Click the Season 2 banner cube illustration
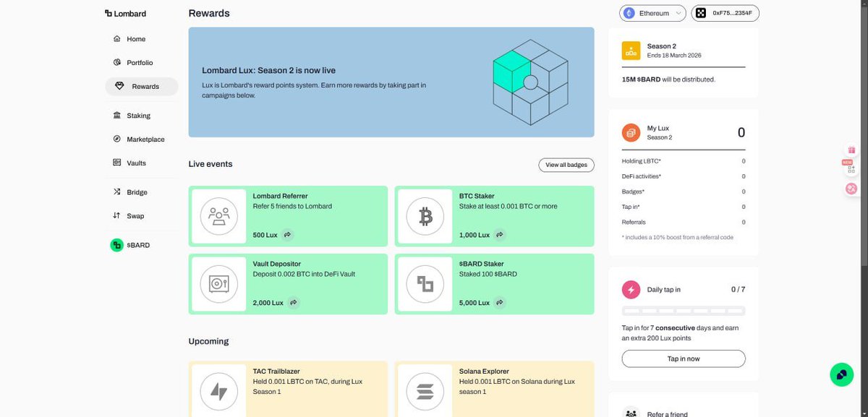The height and width of the screenshot is (417, 868). [x=529, y=82]
